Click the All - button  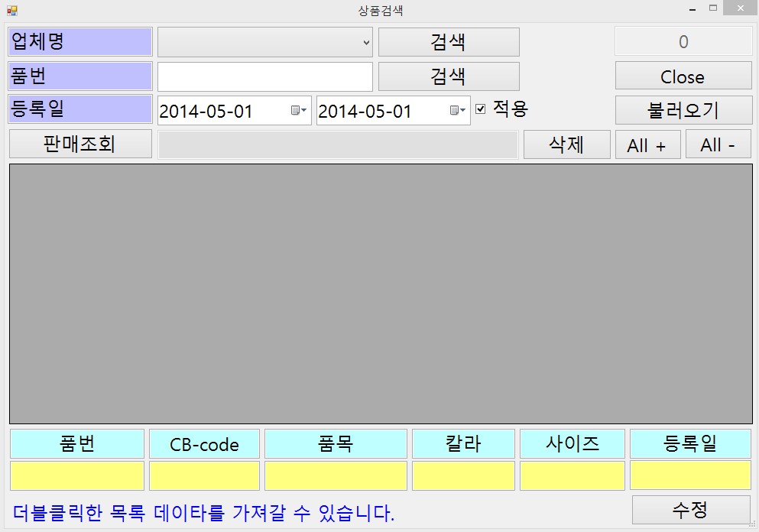pyautogui.click(x=718, y=144)
